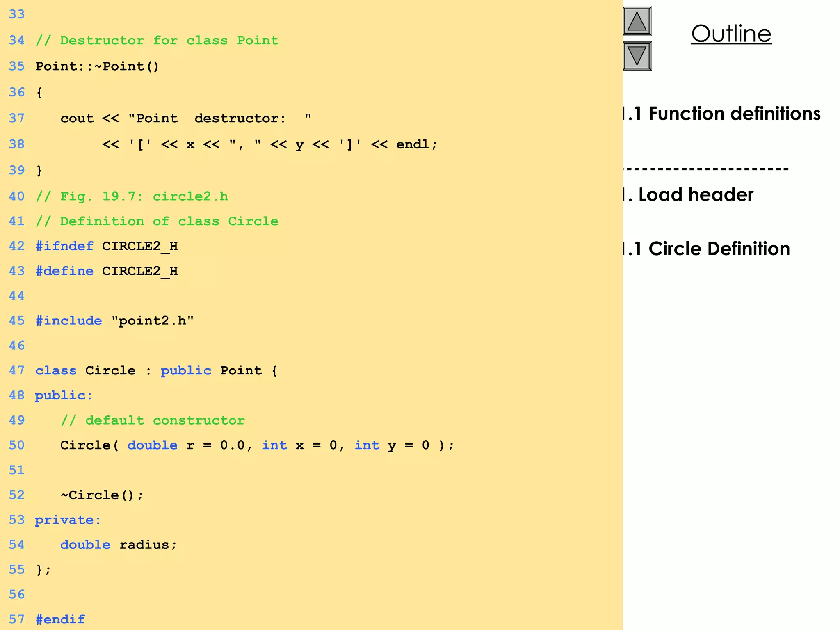
Task: Click comment '// Definition of class Circle'
Action: [x=157, y=221]
